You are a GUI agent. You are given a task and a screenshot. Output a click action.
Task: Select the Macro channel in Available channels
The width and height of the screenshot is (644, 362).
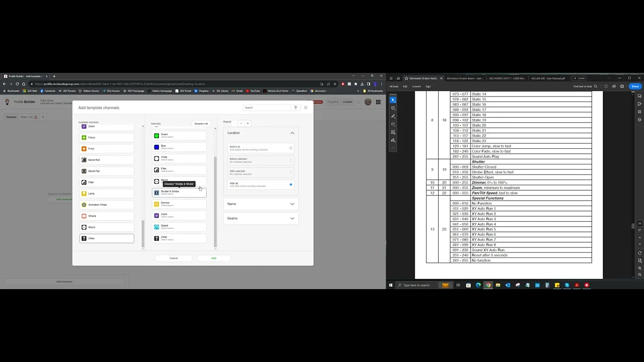(x=107, y=227)
